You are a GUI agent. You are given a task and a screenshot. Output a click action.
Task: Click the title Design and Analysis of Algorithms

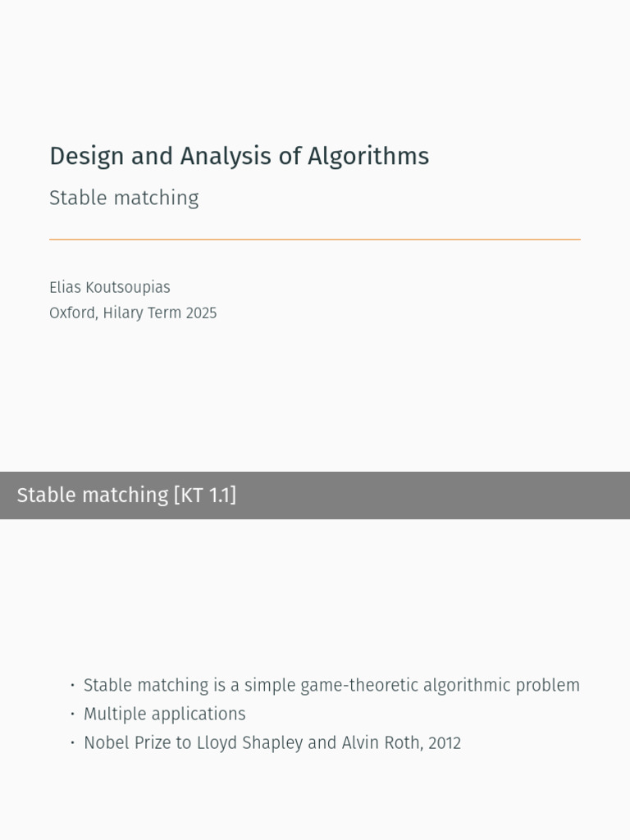coord(239,157)
